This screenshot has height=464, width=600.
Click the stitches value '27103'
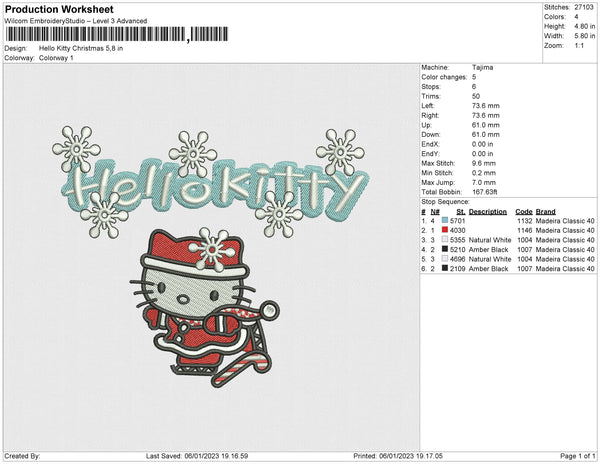[584, 7]
